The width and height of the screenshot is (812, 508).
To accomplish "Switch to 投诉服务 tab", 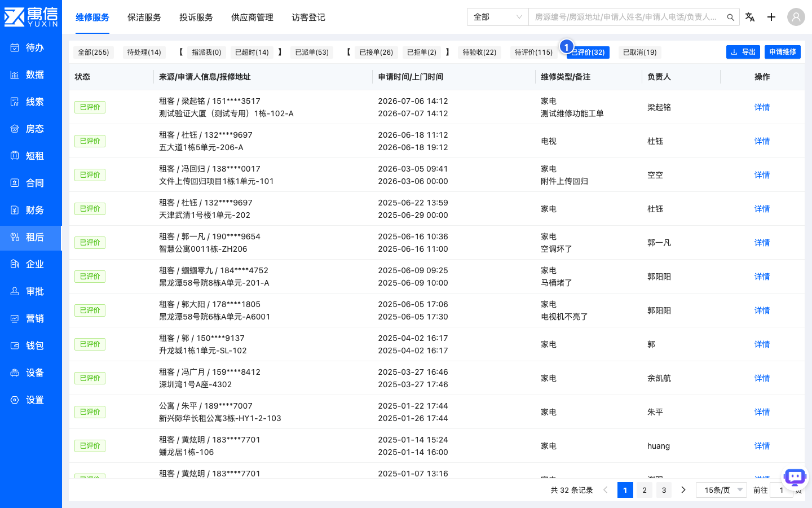I will pos(196,17).
